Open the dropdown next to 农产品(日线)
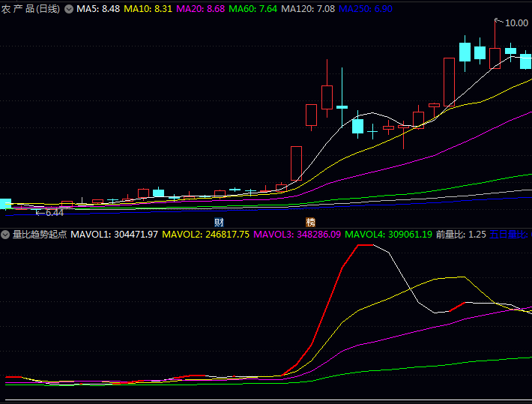Screen dimensions: 532x404 (x=69, y=9)
